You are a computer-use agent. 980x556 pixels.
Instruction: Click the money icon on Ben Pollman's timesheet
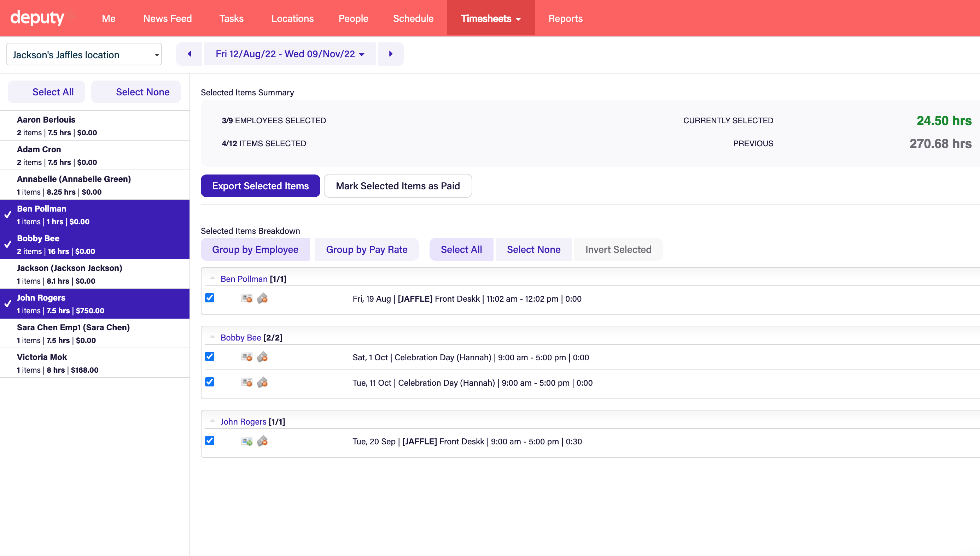click(262, 298)
